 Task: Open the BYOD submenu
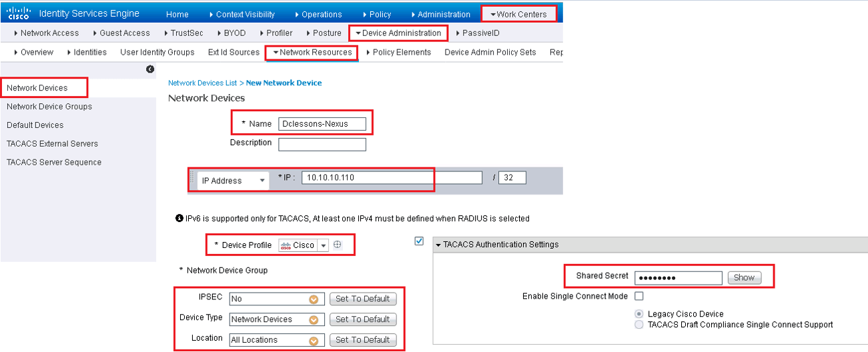[230, 33]
